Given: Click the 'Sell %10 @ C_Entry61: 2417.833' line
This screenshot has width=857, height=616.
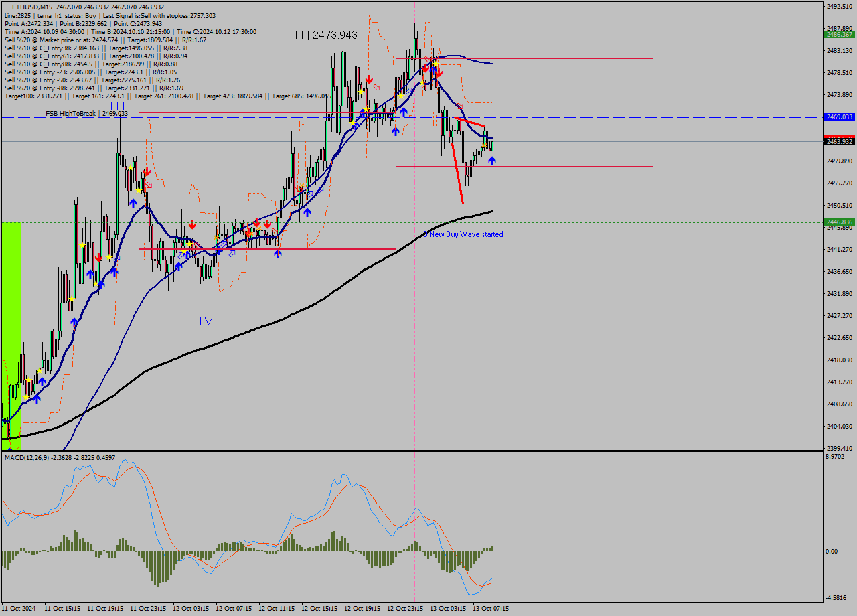Looking at the screenshot, I should pos(96,56).
